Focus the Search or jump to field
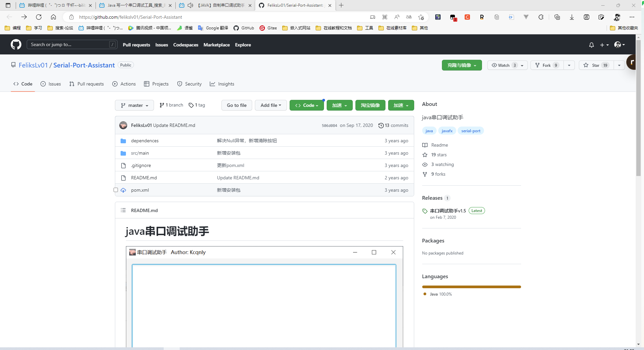Viewport: 644px width, 350px height. 72,44
